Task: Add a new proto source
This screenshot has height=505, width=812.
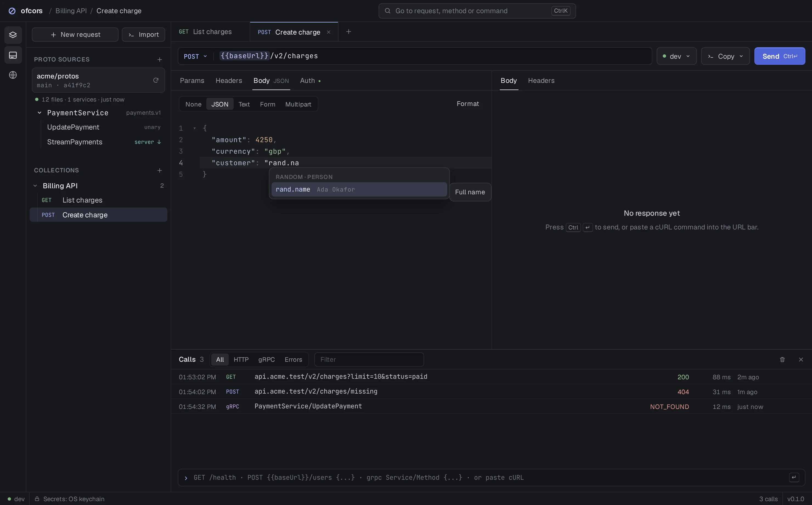Action: click(x=160, y=60)
